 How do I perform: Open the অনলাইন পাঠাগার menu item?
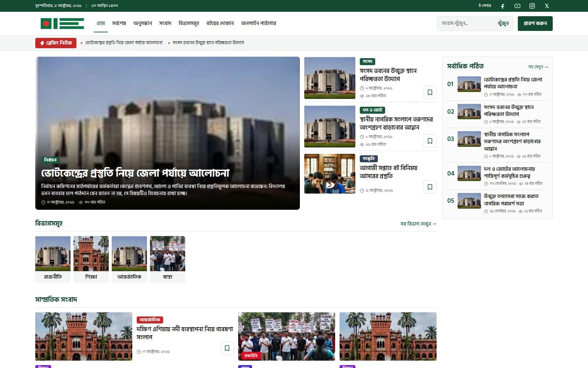tap(258, 23)
